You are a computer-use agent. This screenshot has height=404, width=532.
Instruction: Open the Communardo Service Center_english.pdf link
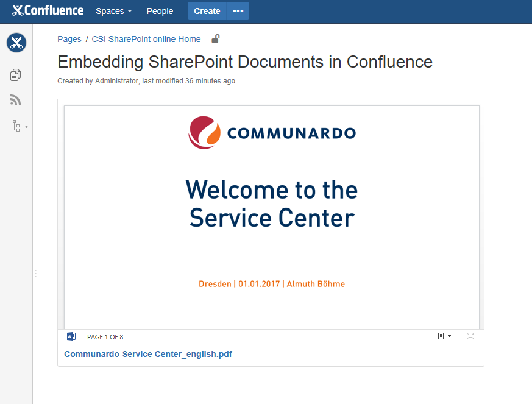148,354
